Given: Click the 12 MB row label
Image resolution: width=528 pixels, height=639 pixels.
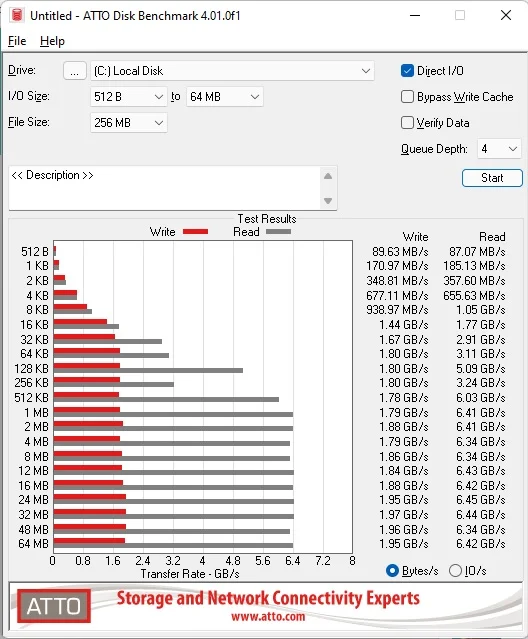Looking at the screenshot, I should (x=33, y=471).
